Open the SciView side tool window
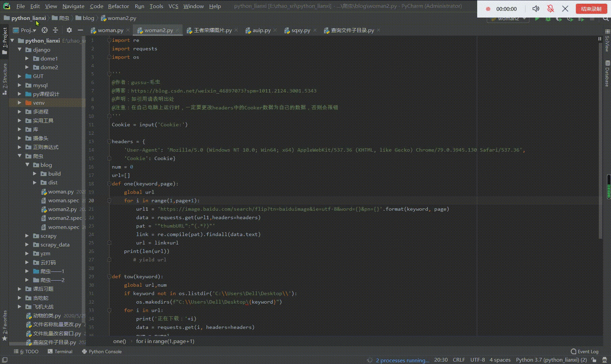The image size is (611, 364). point(607,41)
